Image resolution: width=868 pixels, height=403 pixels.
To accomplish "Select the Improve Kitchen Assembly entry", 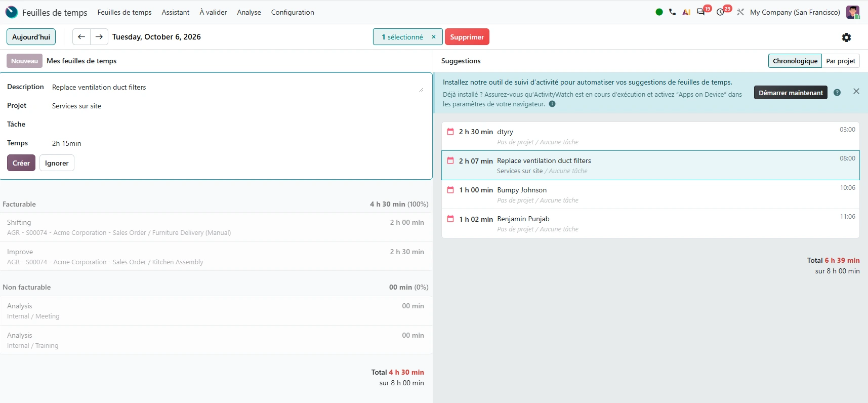I will [216, 257].
